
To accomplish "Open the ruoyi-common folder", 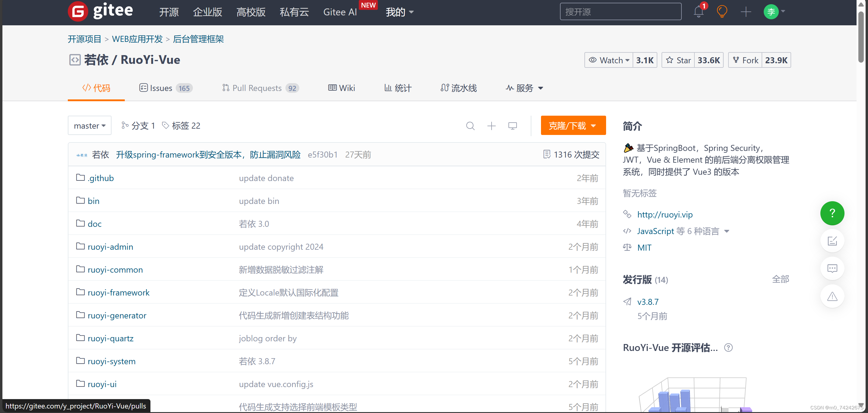I will [115, 270].
